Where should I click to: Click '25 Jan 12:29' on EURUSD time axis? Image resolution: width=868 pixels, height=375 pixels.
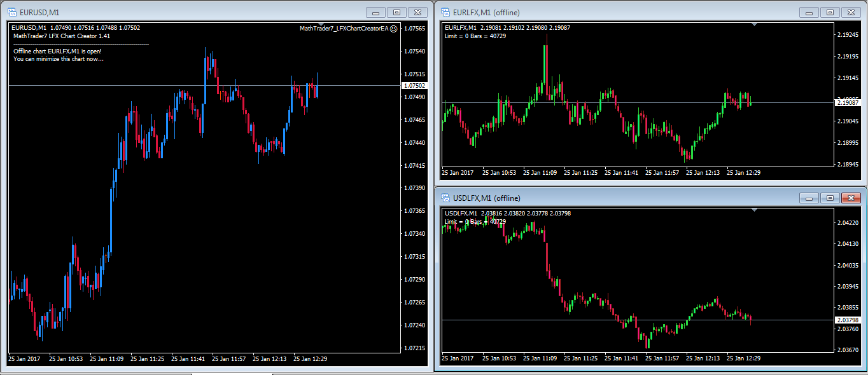click(310, 358)
